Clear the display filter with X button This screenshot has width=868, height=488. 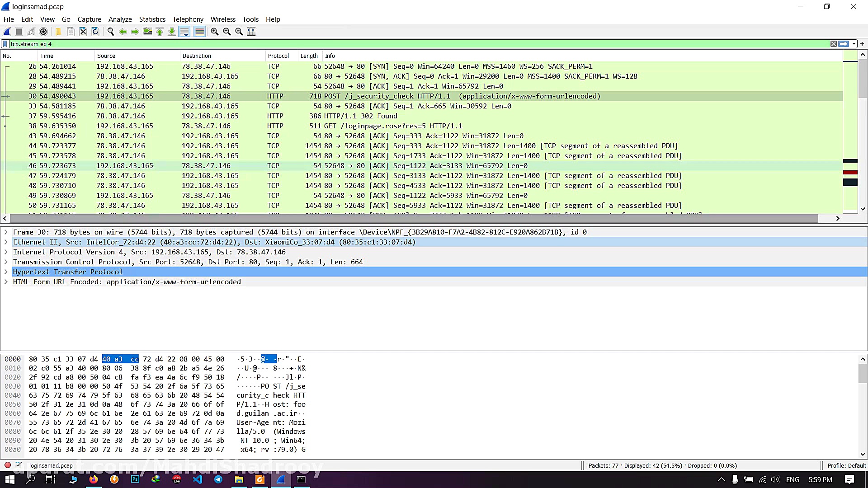[833, 44]
